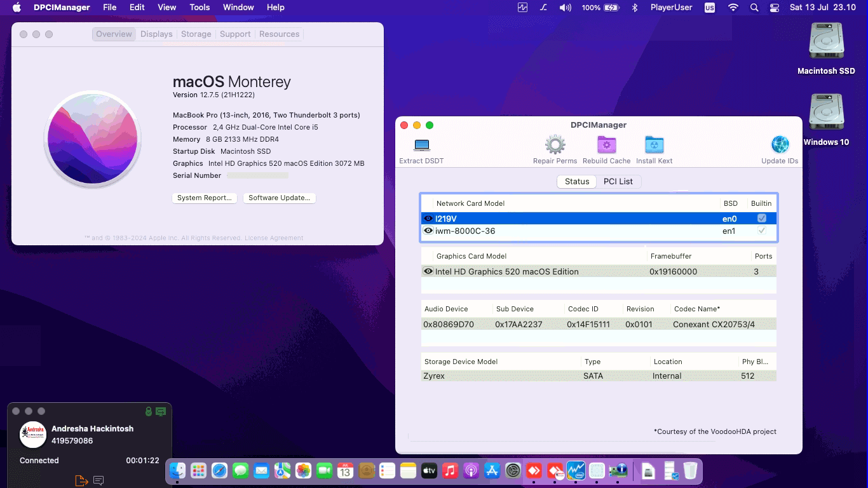Click the Install Kext icon
Screen dimensions: 868x488
click(x=654, y=145)
